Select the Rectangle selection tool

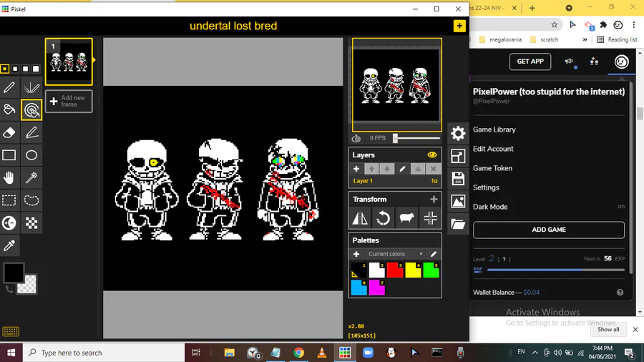pyautogui.click(x=9, y=200)
